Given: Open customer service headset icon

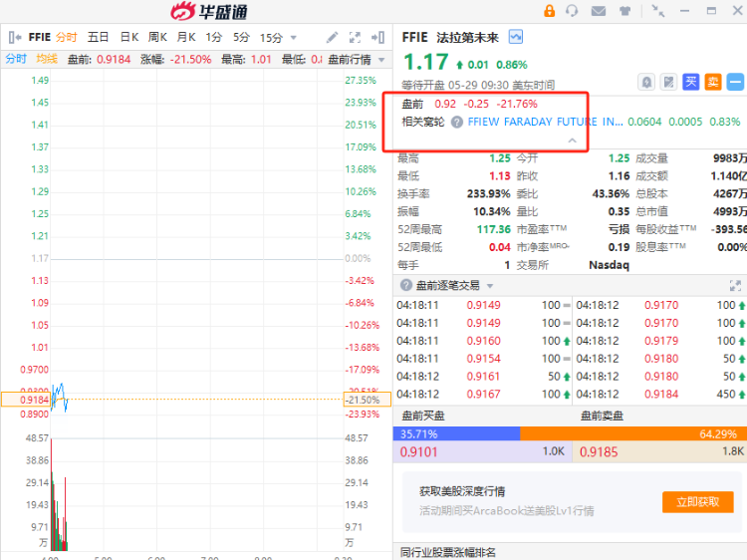Looking at the screenshot, I should pyautogui.click(x=572, y=11).
